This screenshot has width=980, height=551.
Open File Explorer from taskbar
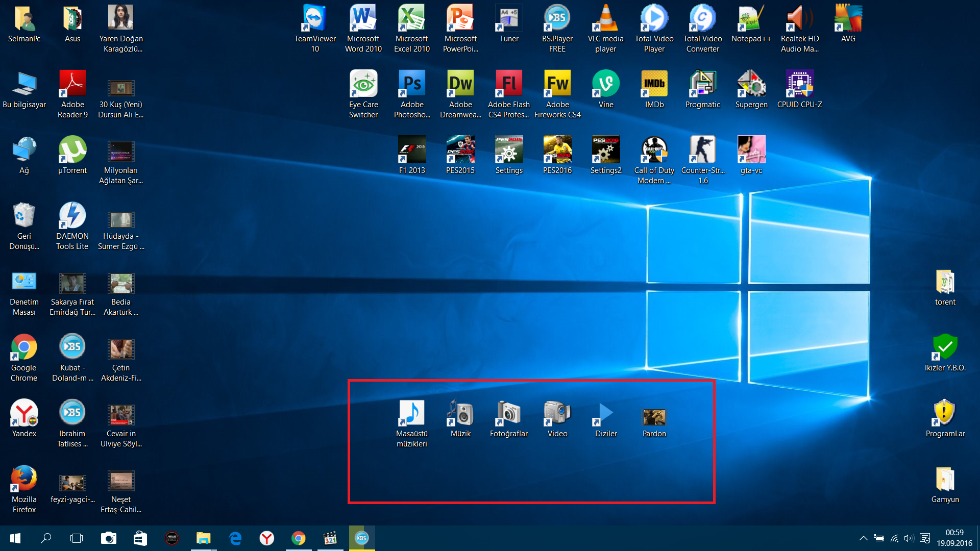(x=203, y=538)
